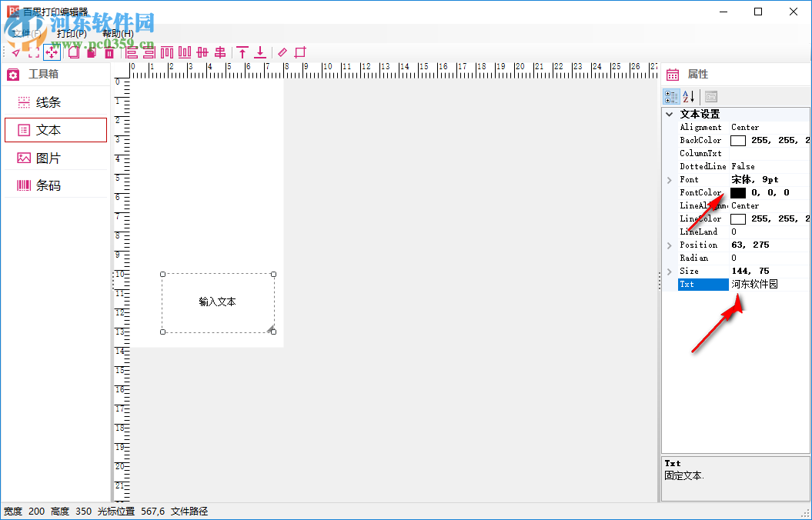Click the paste document toolbar icon
This screenshot has height=520, width=812.
(x=92, y=52)
